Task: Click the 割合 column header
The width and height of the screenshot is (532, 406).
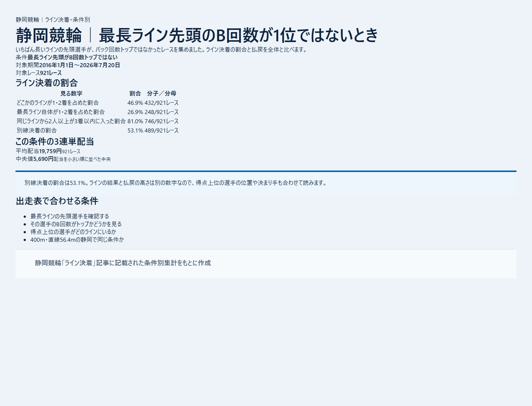Action: (x=135, y=93)
